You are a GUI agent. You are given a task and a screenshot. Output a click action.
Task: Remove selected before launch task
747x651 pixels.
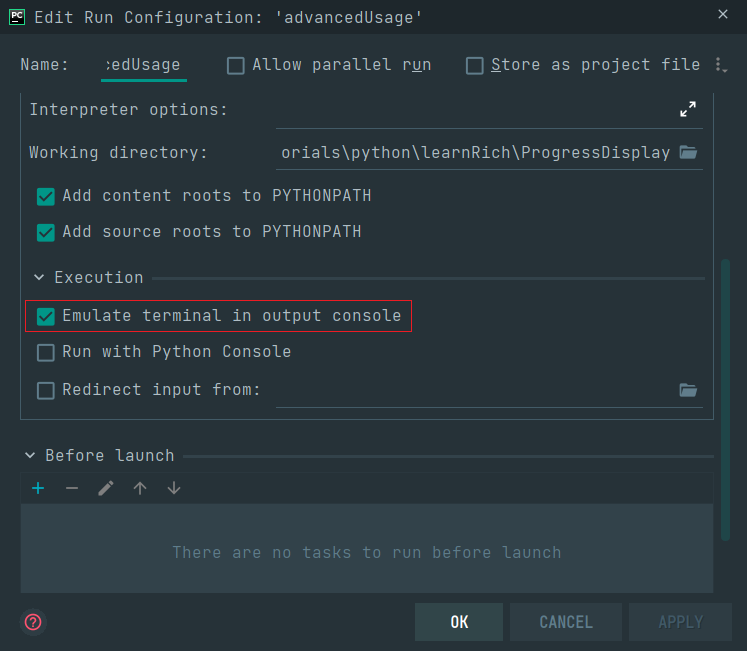coord(71,488)
